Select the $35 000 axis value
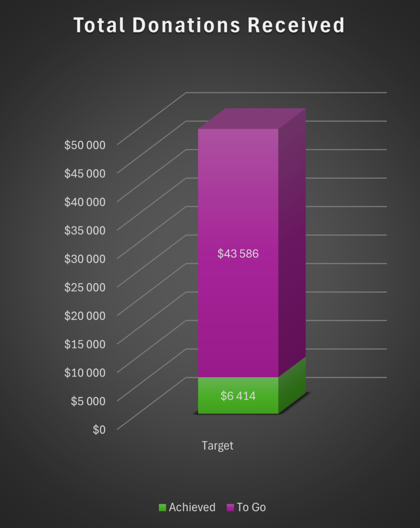Viewport: 420px width, 528px height. (85, 230)
